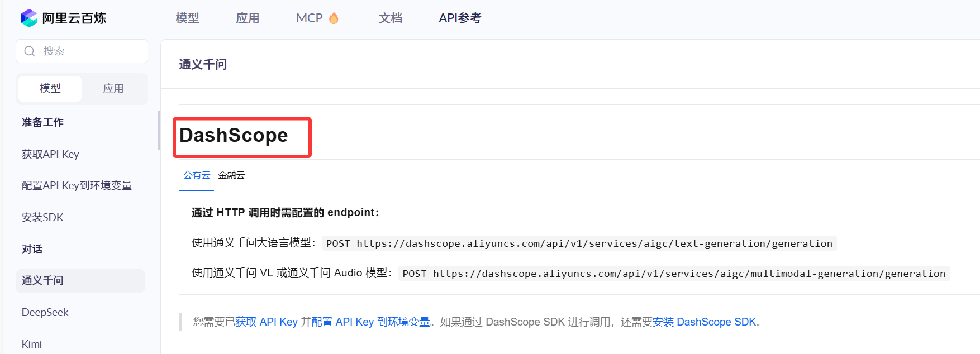
Task: Follow the 安装 DashScope SDK link
Action: pyautogui.click(x=704, y=322)
